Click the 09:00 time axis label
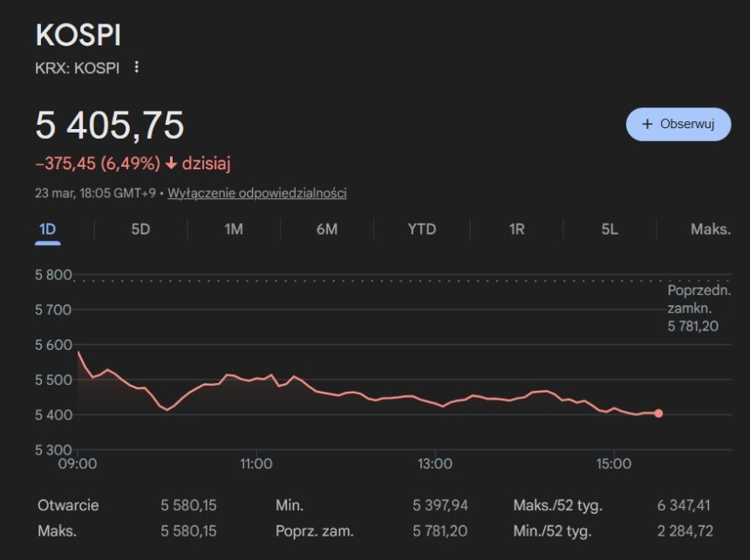This screenshot has width=750, height=560. 77,464
